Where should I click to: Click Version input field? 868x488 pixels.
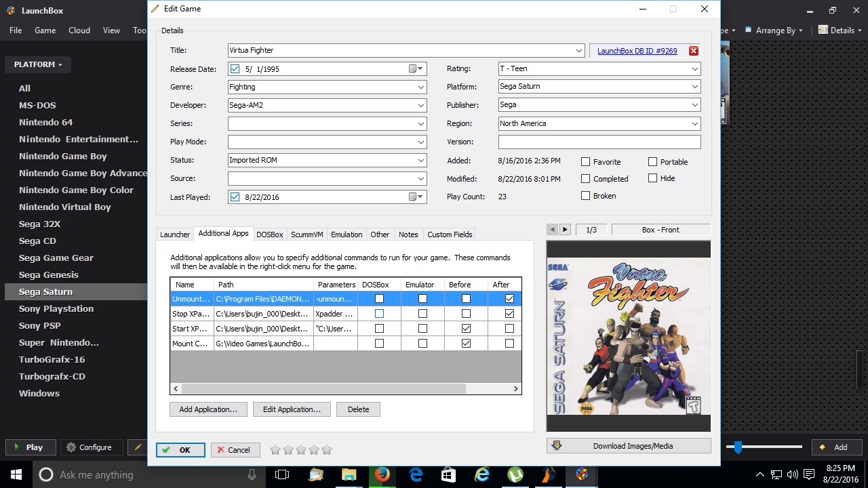pyautogui.click(x=599, y=142)
